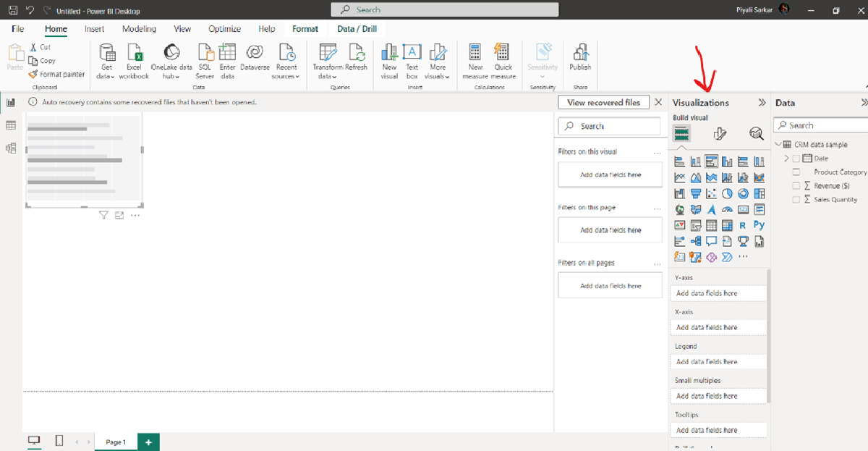
Task: Collapse the Visualizations pane
Action: coord(762,103)
